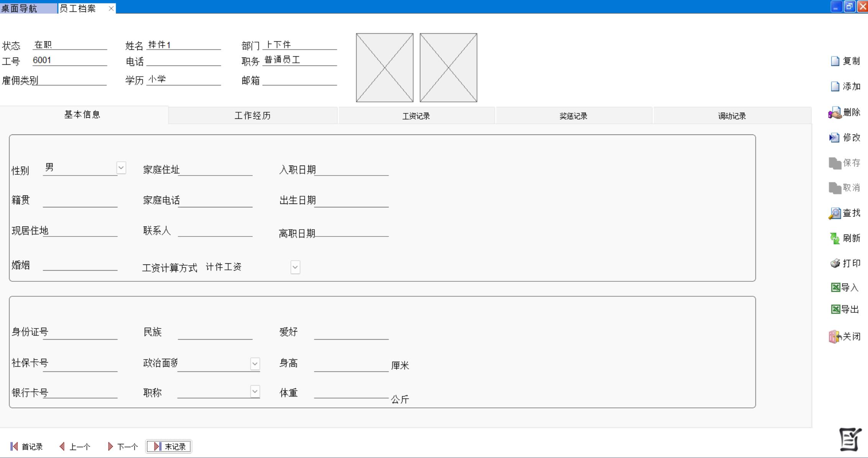868x458 pixels.
Task: Open the 工资计算方式 dropdown arrow
Action: click(295, 267)
